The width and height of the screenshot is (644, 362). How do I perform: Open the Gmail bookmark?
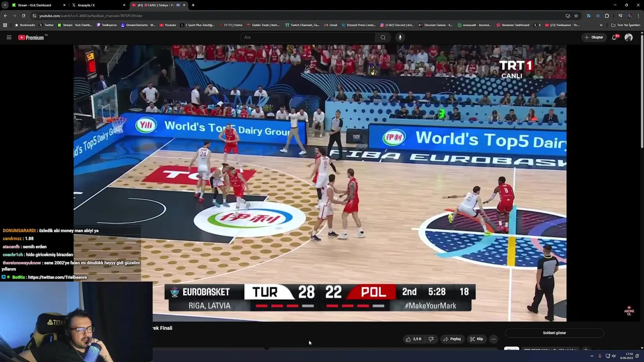tap(331, 25)
